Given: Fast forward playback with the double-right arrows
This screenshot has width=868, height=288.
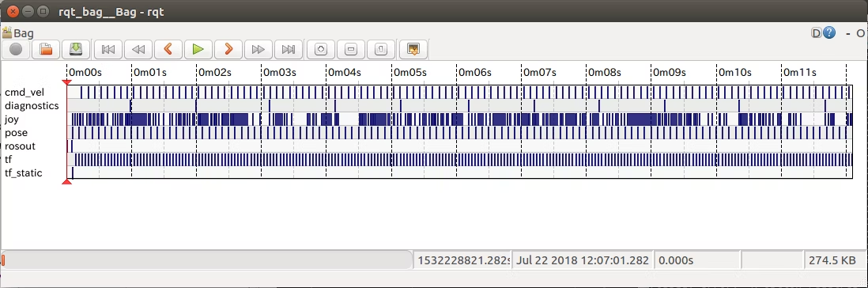Looking at the screenshot, I should click(258, 49).
